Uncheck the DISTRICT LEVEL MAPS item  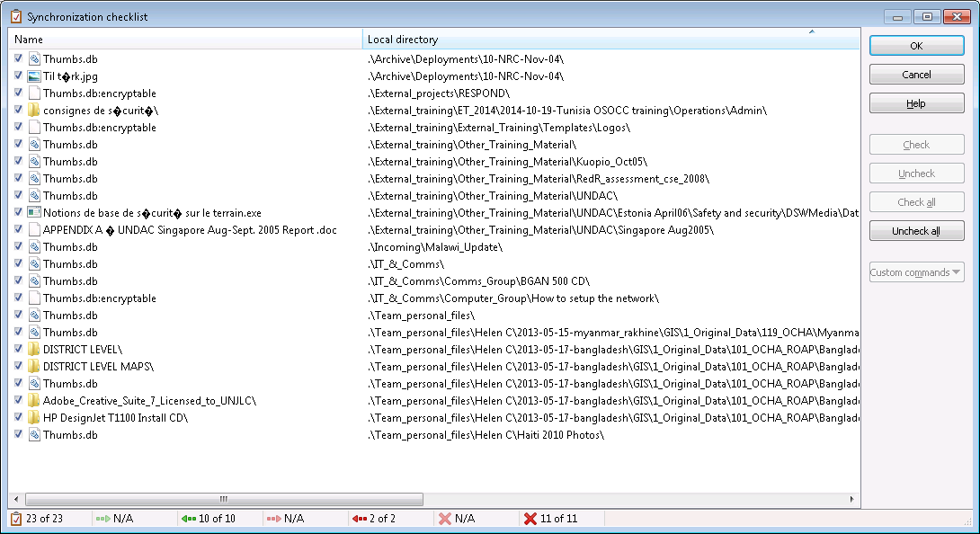point(17,366)
